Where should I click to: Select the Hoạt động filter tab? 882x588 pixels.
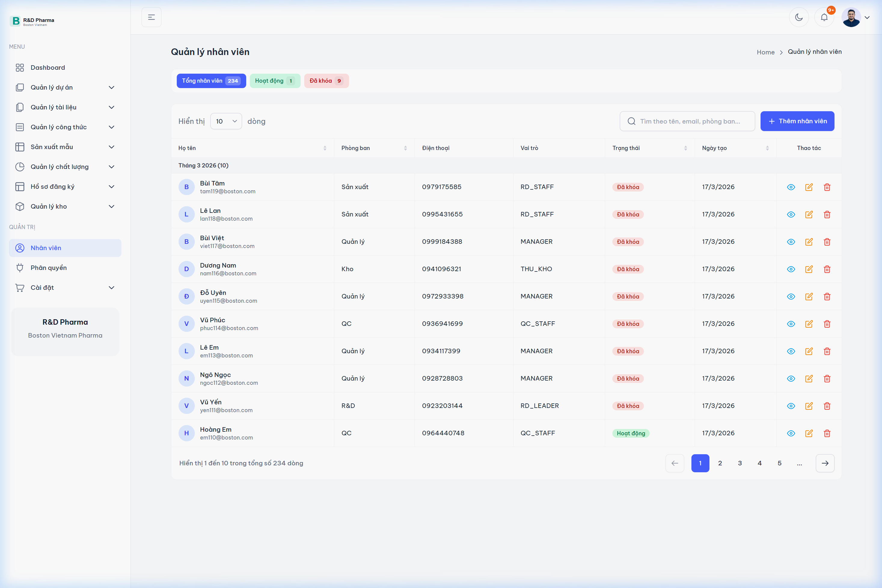tap(274, 81)
